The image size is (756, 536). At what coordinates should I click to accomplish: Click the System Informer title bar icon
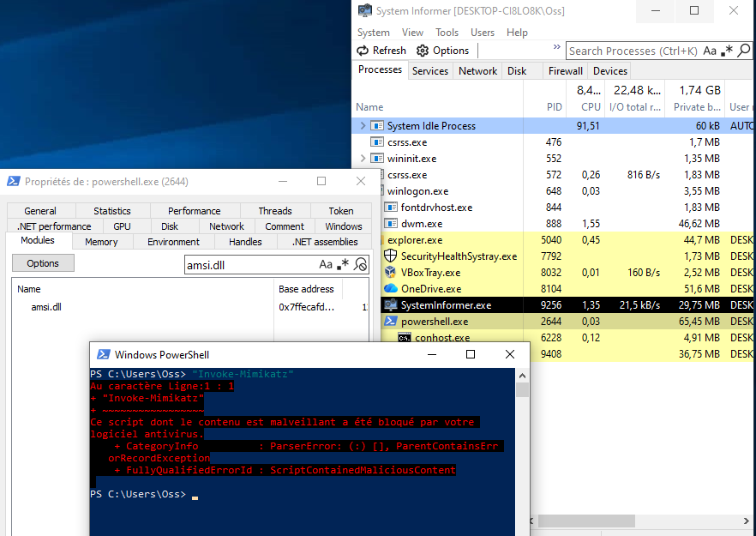click(365, 10)
